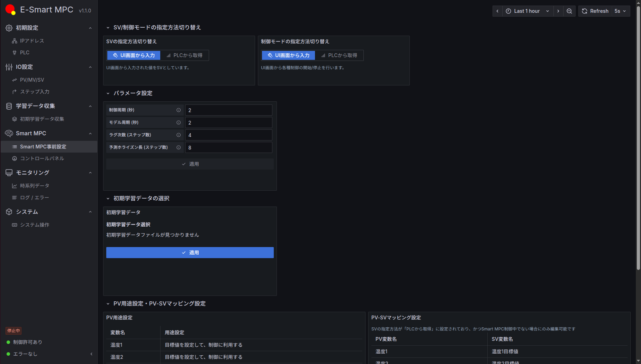Move time range backward with left arrow
Screen dimensions: 641x364
click(x=497, y=11)
